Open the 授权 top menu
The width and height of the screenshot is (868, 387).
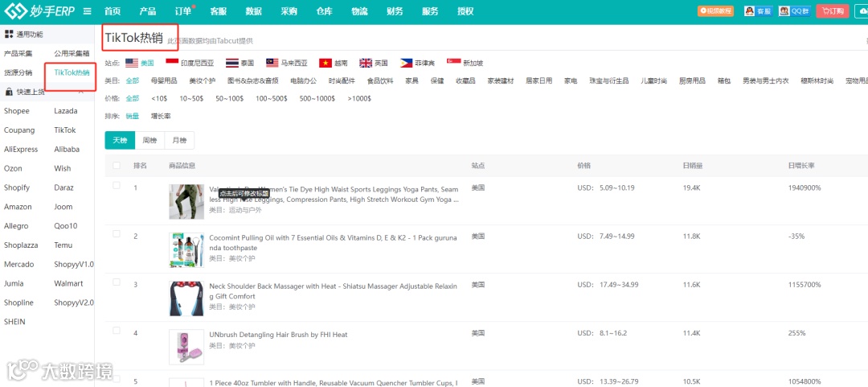(x=465, y=11)
